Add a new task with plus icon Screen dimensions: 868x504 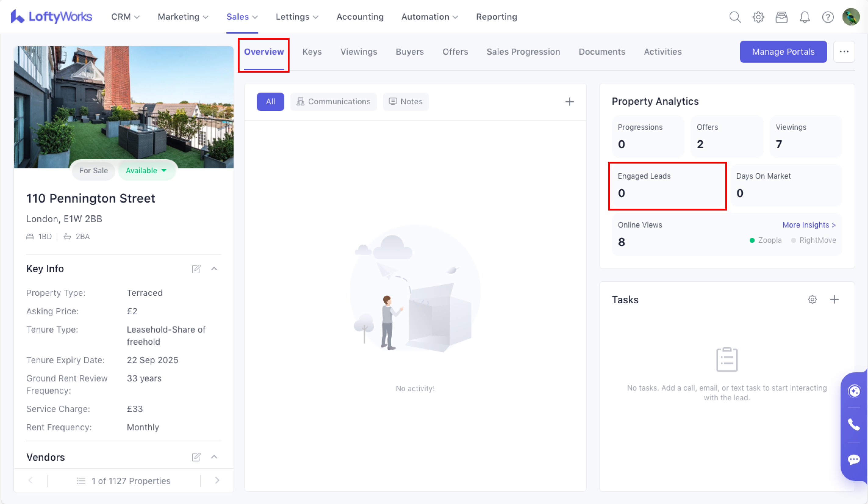click(834, 300)
